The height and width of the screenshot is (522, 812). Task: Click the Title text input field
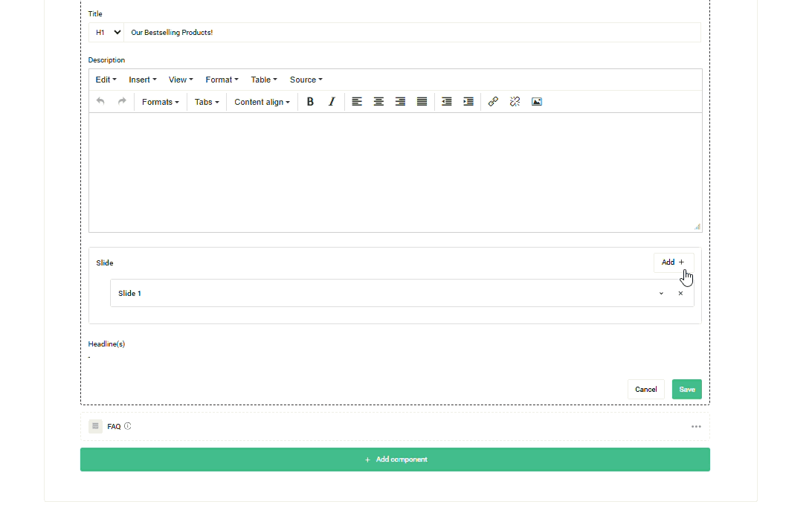pos(413,33)
